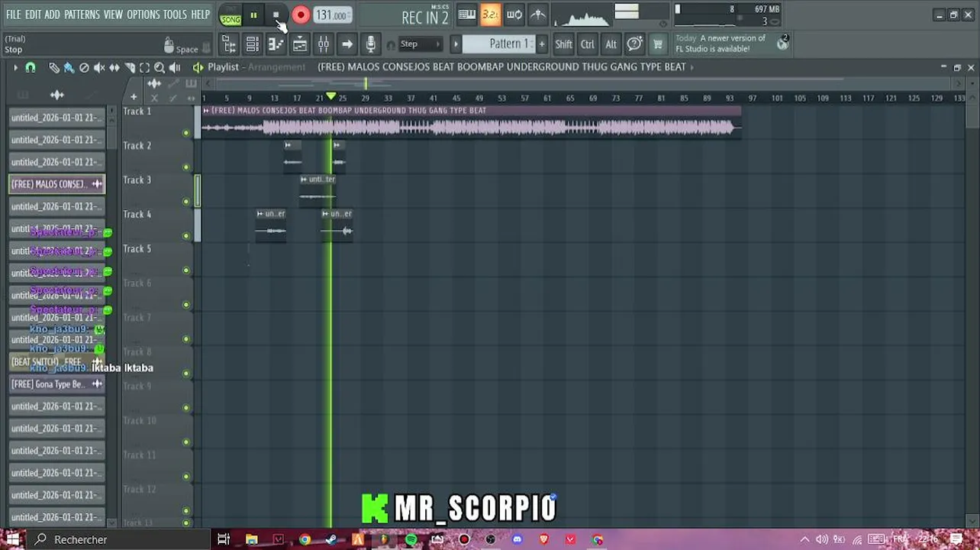The width and height of the screenshot is (980, 550).
Task: Click the red Record button
Action: click(x=300, y=15)
